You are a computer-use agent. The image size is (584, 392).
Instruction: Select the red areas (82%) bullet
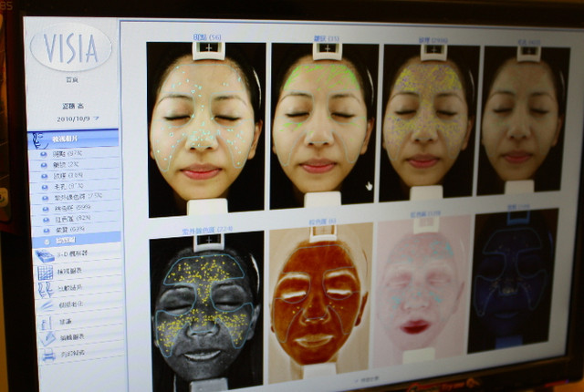coord(46,220)
